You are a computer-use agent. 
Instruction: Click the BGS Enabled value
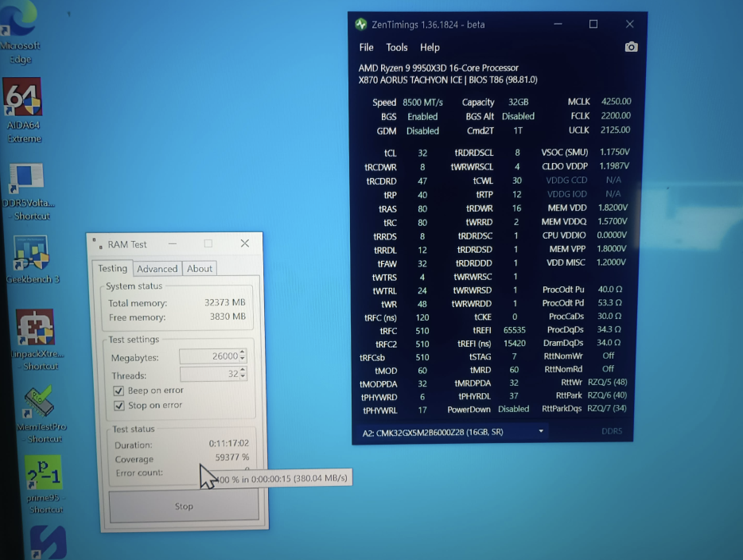[x=422, y=117]
